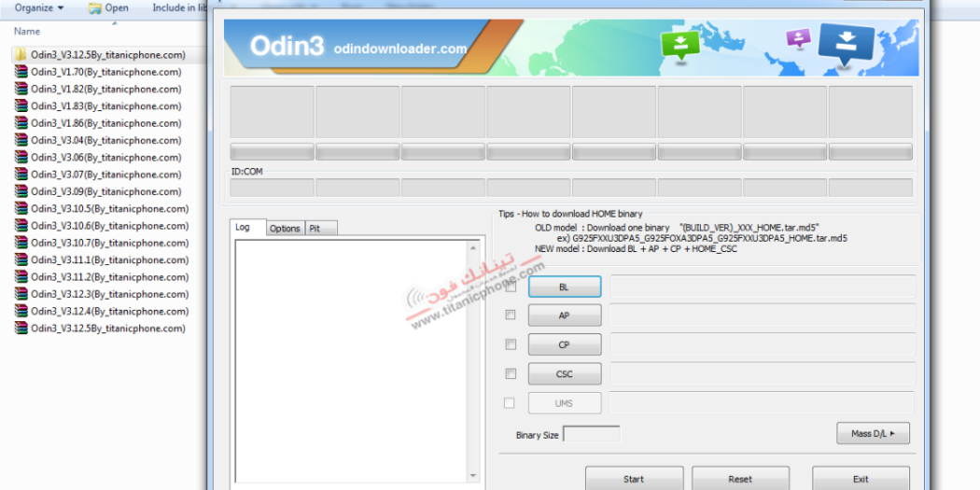The image size is (980, 490).
Task: Switch to the Options tab
Action: [x=285, y=229]
